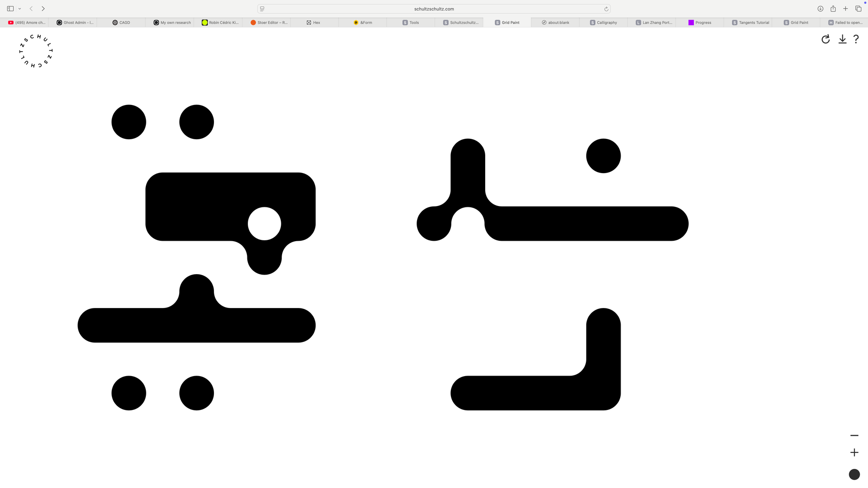Open the Hex browser tab
The image size is (868, 488).
313,23
